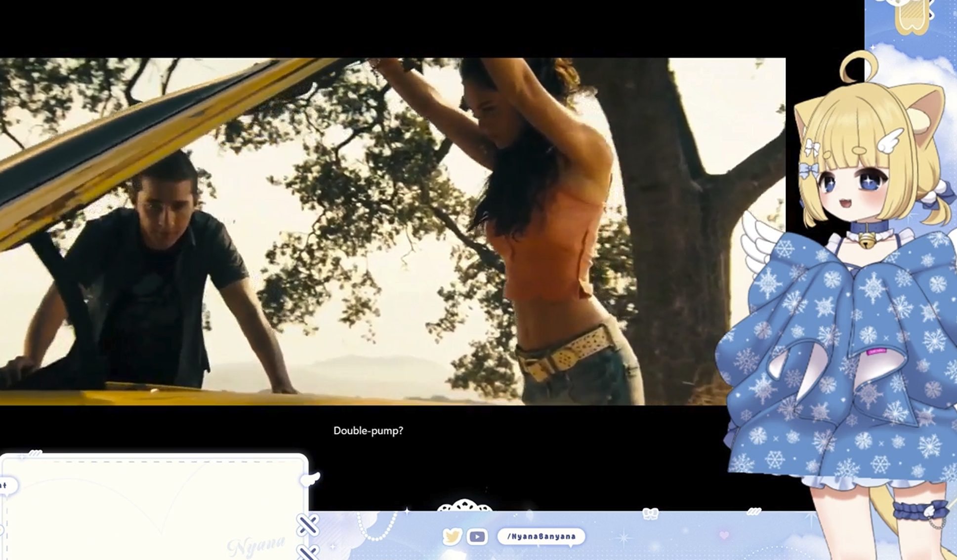This screenshot has width=957, height=560.
Task: Click the movie video frame
Action: tap(393, 232)
